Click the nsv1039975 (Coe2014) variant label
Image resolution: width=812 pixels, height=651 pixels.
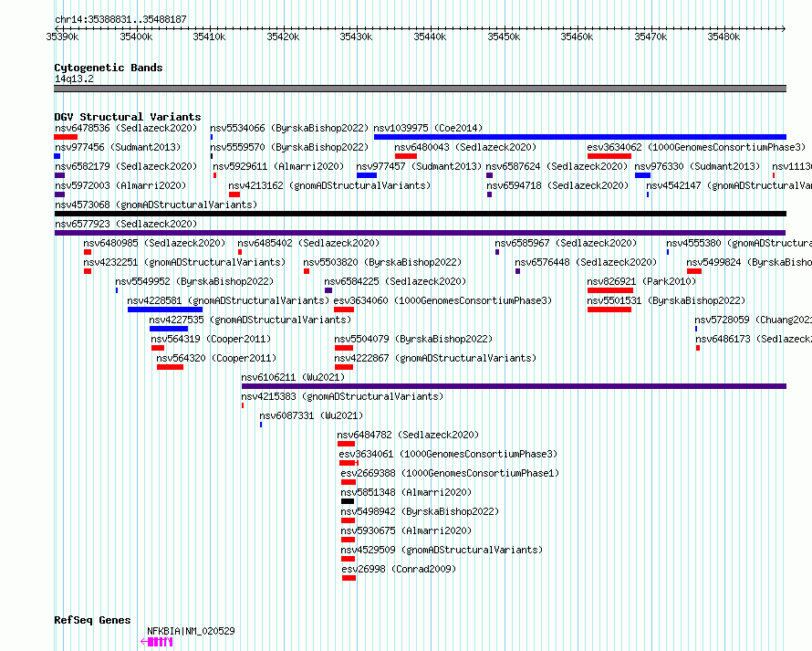428,128
